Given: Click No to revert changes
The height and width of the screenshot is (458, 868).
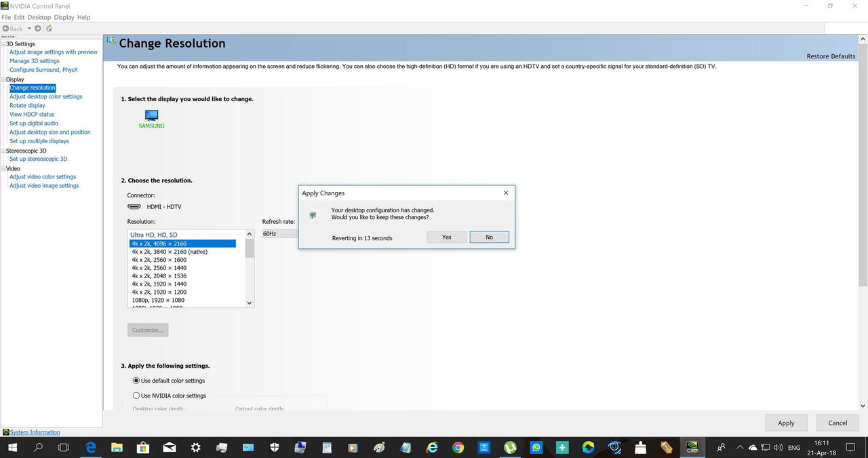Looking at the screenshot, I should 489,237.
